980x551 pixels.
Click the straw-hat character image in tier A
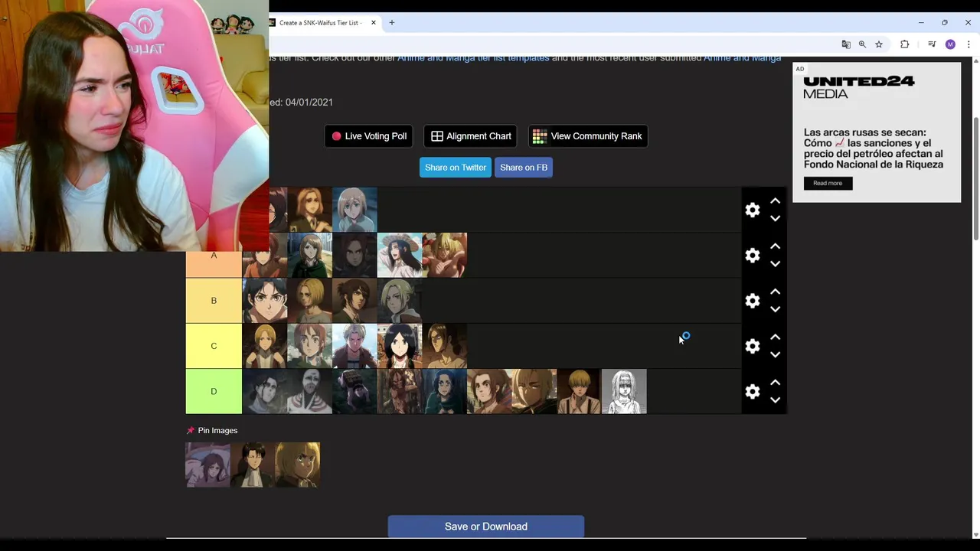400,256
